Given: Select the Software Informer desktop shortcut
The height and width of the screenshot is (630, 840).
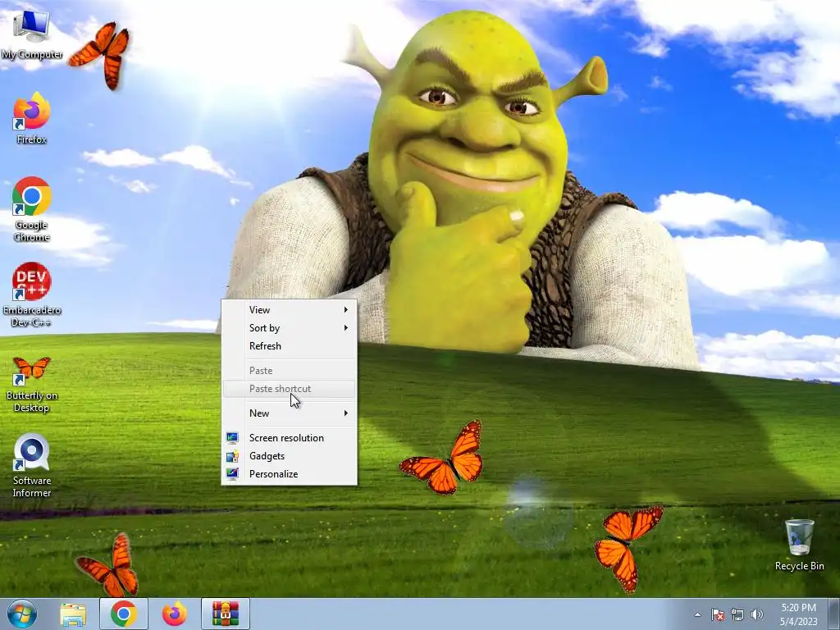Looking at the screenshot, I should coord(31,466).
